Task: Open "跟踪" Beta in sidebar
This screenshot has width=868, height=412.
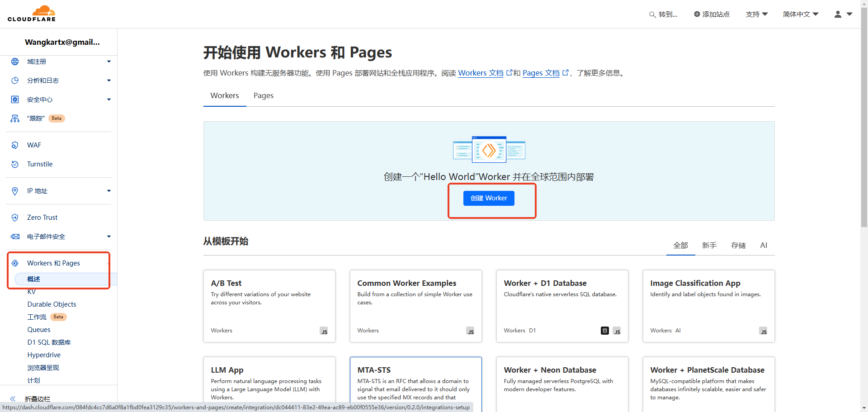Action: [x=46, y=118]
